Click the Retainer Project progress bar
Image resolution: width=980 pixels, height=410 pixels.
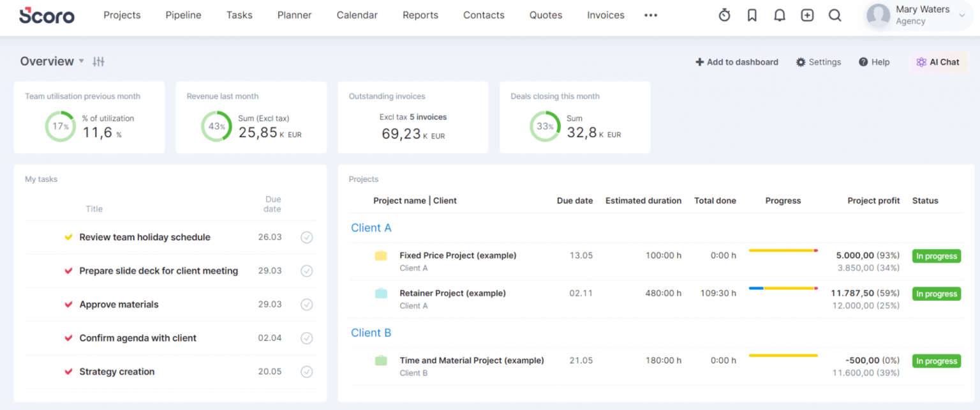tap(783, 289)
